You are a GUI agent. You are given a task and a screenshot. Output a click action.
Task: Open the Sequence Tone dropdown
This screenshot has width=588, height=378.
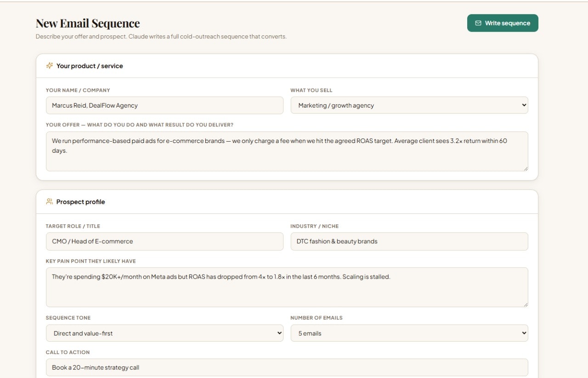[x=164, y=333]
